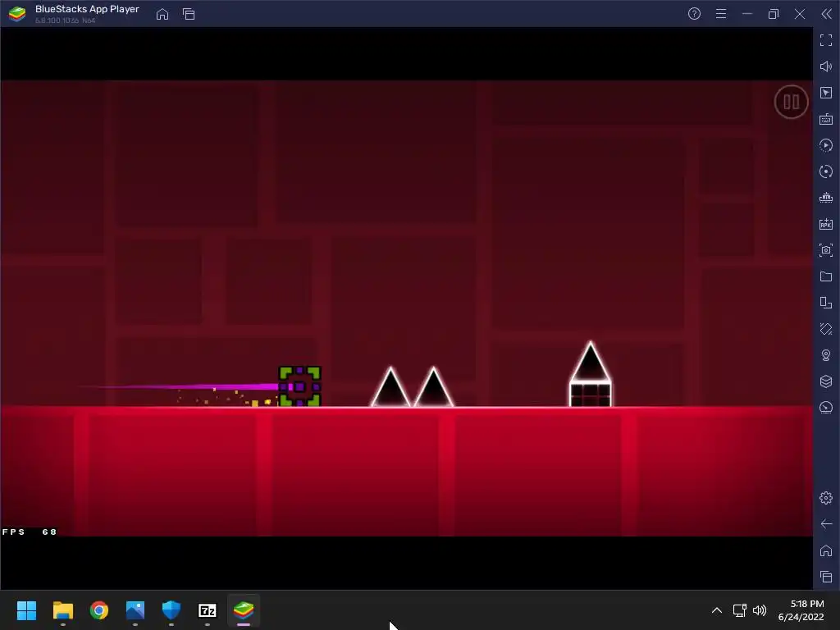Open BlueStacks settings gear in sidebar

[826, 498]
